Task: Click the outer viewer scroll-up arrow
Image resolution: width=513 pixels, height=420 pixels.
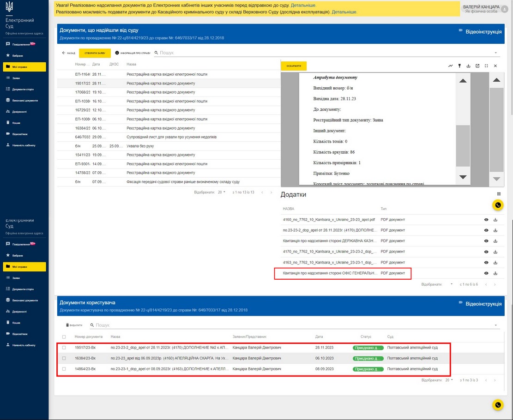Action: [497, 80]
